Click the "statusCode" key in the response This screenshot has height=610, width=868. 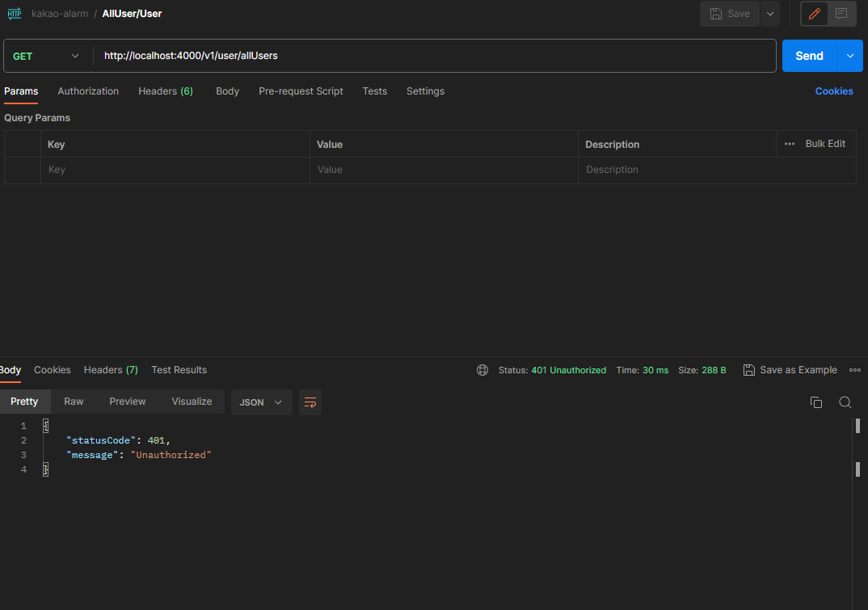(x=101, y=440)
